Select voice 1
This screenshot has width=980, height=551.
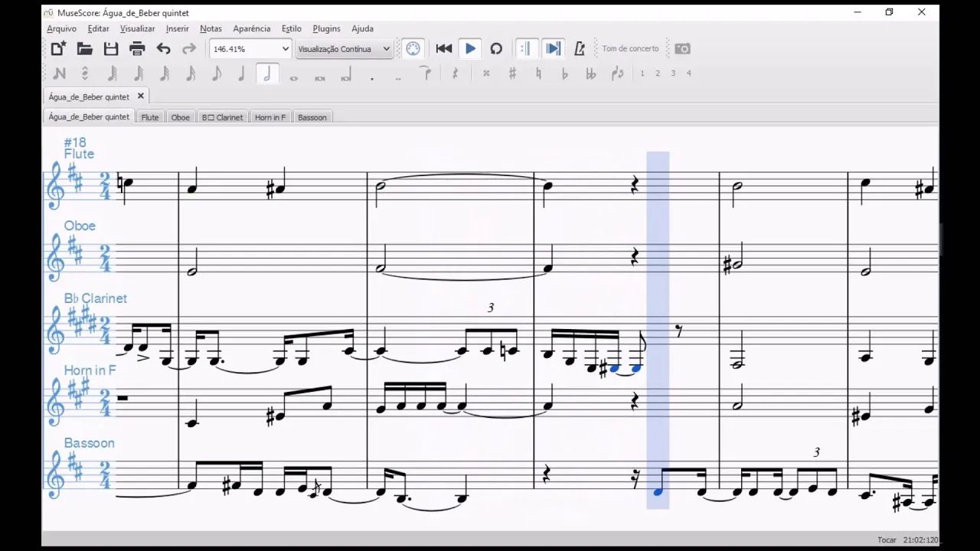[x=642, y=73]
